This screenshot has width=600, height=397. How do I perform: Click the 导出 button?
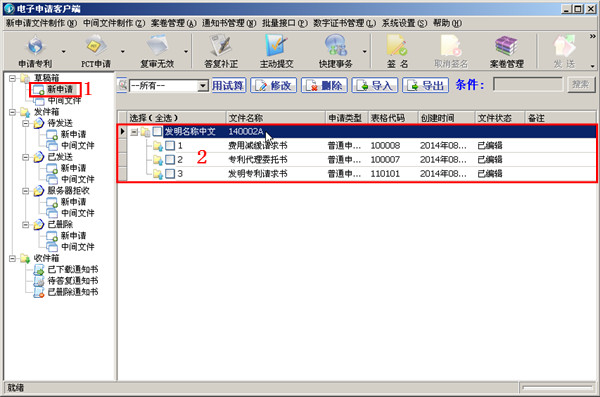(425, 85)
